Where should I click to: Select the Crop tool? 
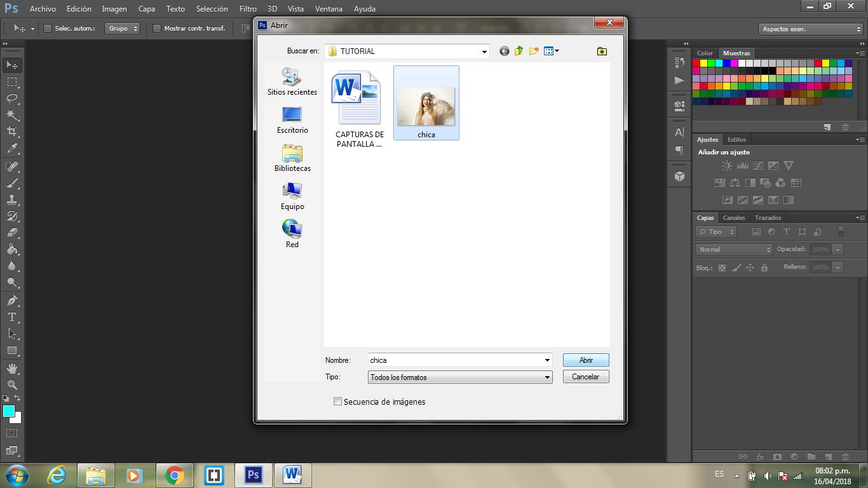tap(12, 132)
